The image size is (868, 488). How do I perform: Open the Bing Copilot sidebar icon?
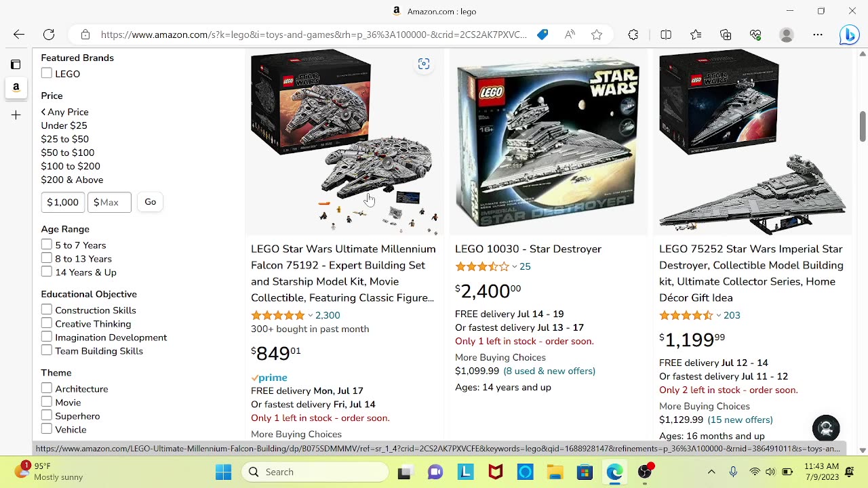click(x=849, y=35)
